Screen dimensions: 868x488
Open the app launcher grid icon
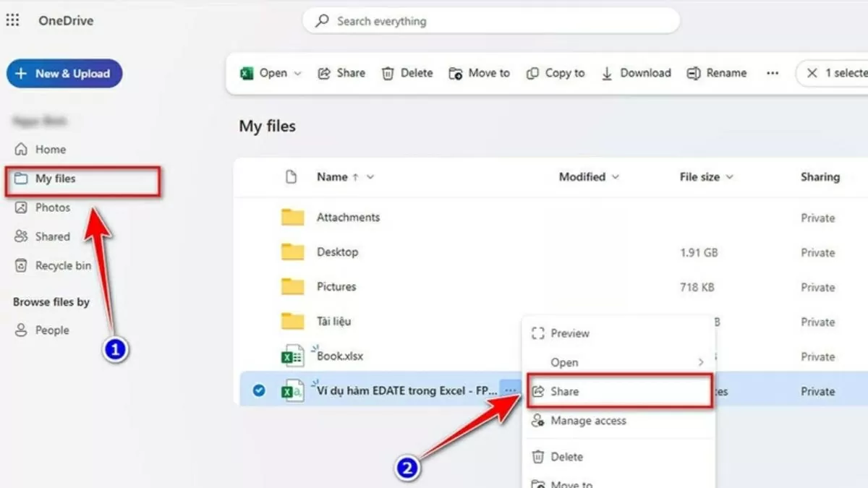click(x=12, y=20)
